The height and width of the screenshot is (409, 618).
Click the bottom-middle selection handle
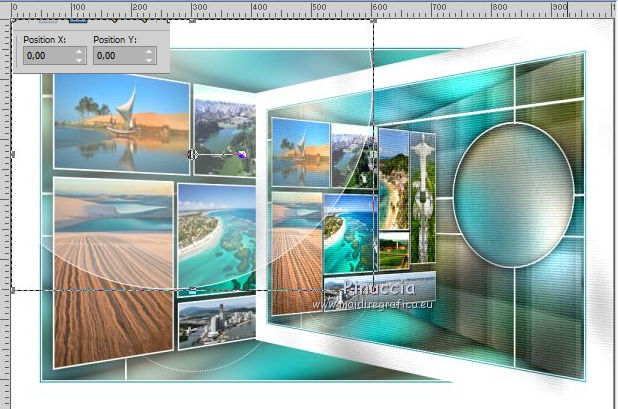(192, 290)
